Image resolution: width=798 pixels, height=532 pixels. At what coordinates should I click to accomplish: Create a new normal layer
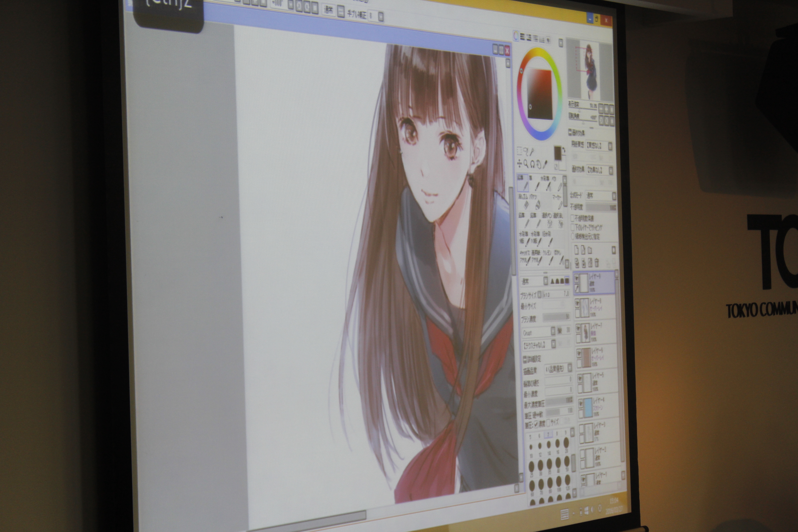(576, 250)
